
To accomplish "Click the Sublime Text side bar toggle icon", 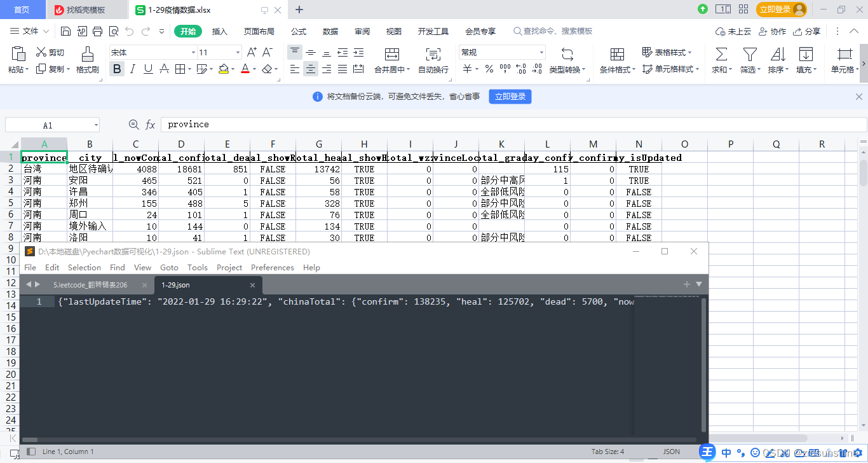I will pyautogui.click(x=31, y=452).
